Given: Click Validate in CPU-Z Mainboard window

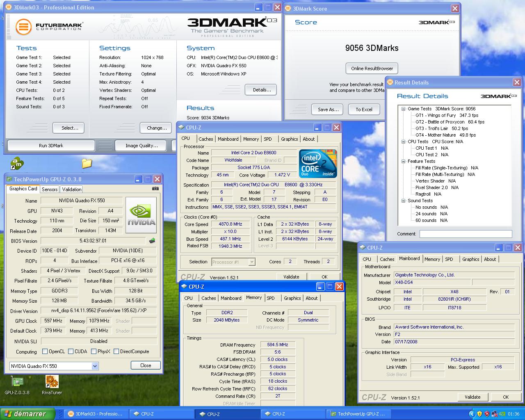Looking at the screenshot, I should (472, 397).
